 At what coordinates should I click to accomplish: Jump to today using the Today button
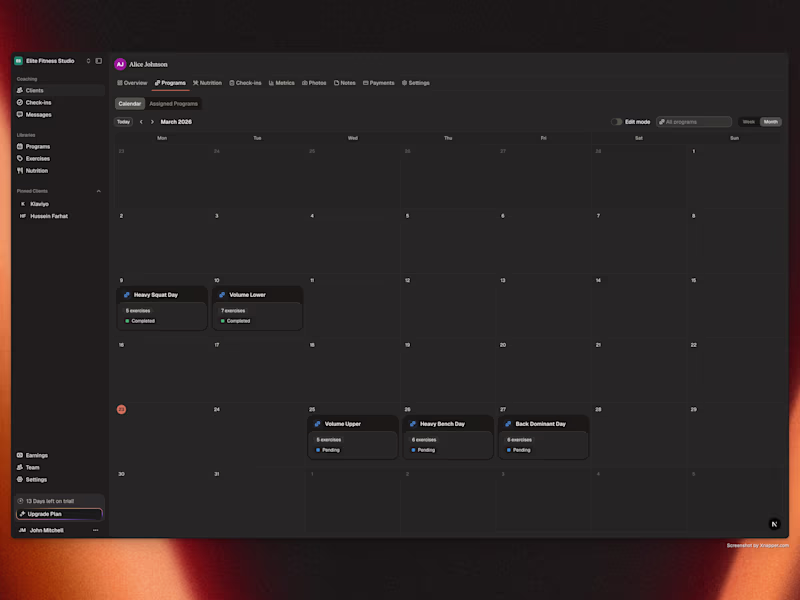coord(123,121)
